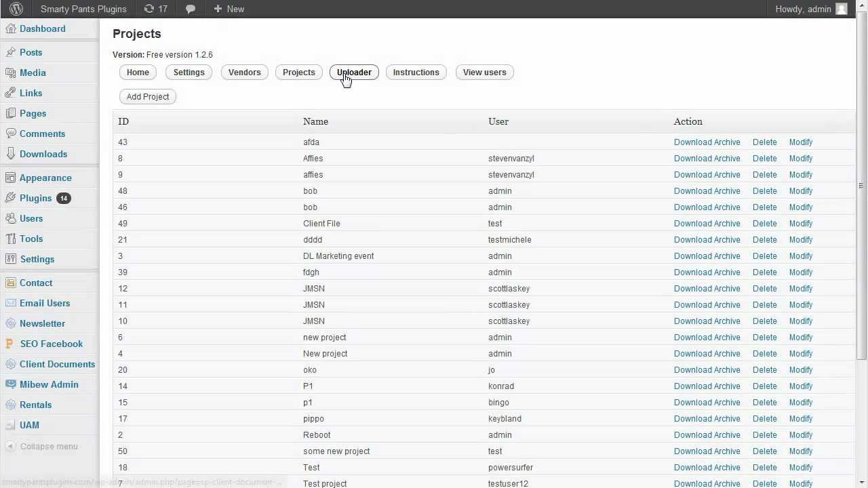Click the project name P1 by konrad

click(308, 386)
